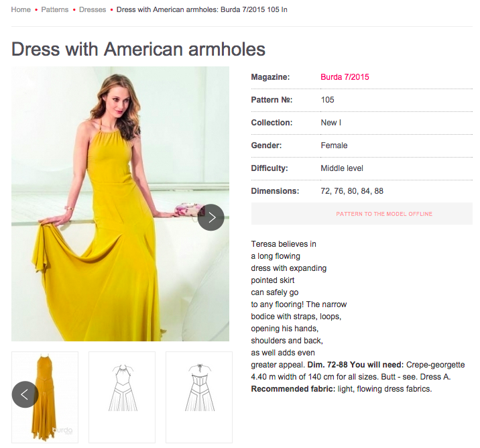Image resolution: width=480 pixels, height=448 pixels.
Task: Click the Recommended fabric description line
Action: [341, 389]
